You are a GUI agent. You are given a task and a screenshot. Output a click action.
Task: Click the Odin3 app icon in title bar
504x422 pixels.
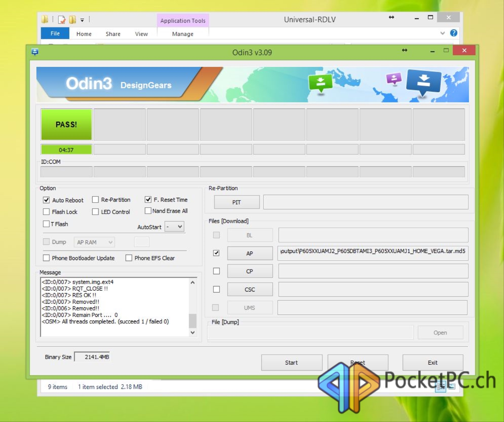click(x=35, y=52)
